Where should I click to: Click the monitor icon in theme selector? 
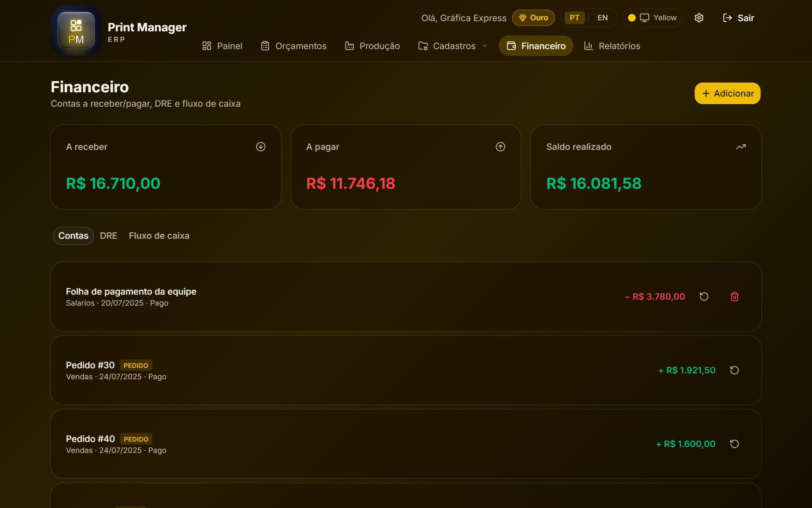coord(644,18)
